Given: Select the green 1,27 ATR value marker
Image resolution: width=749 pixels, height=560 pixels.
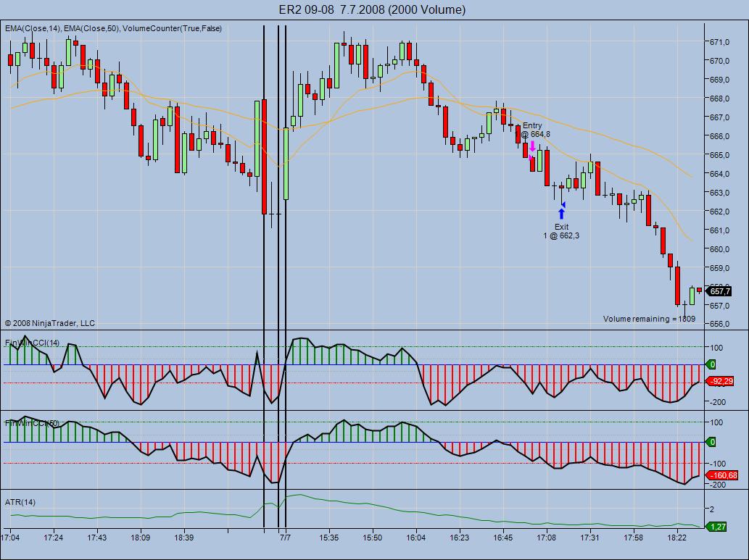Looking at the screenshot, I should click(x=716, y=527).
